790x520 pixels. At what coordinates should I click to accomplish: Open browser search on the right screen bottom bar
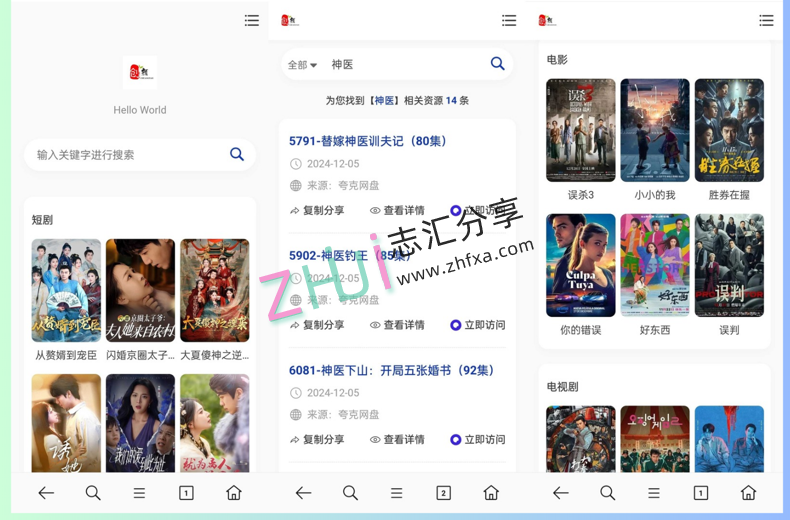coord(608,493)
